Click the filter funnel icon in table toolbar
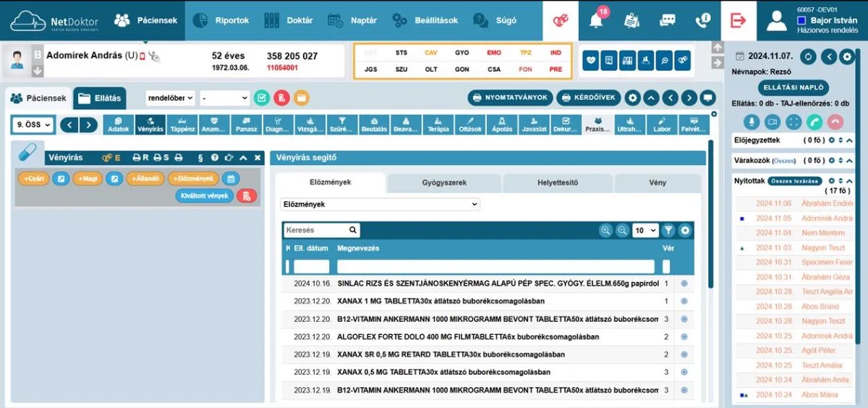 pyautogui.click(x=668, y=230)
